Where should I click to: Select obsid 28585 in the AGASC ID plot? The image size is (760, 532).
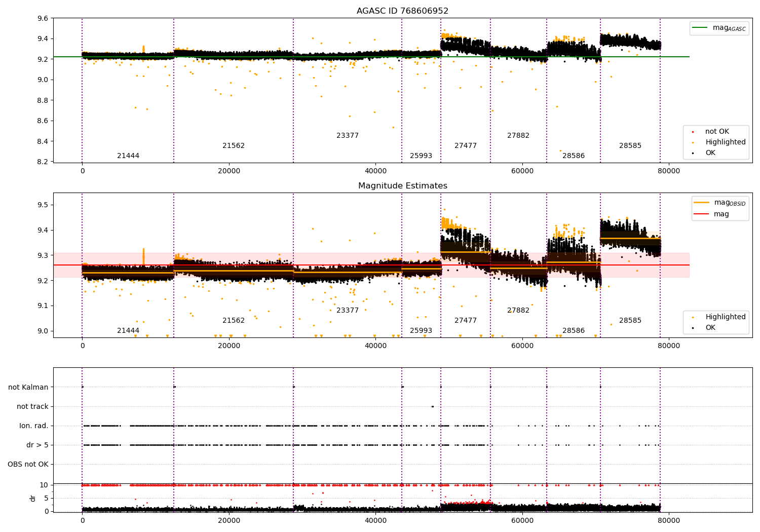(x=630, y=146)
